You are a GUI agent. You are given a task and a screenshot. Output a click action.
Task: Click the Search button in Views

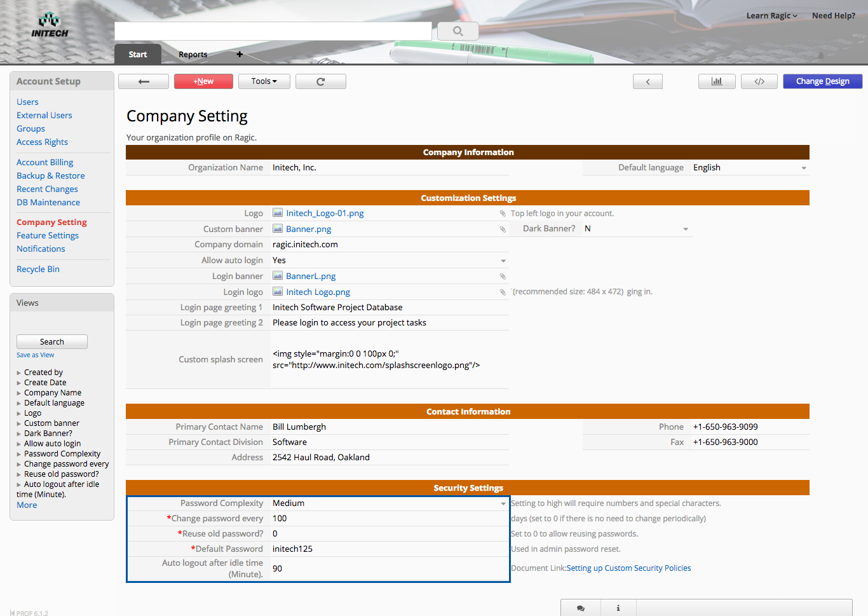tap(52, 341)
